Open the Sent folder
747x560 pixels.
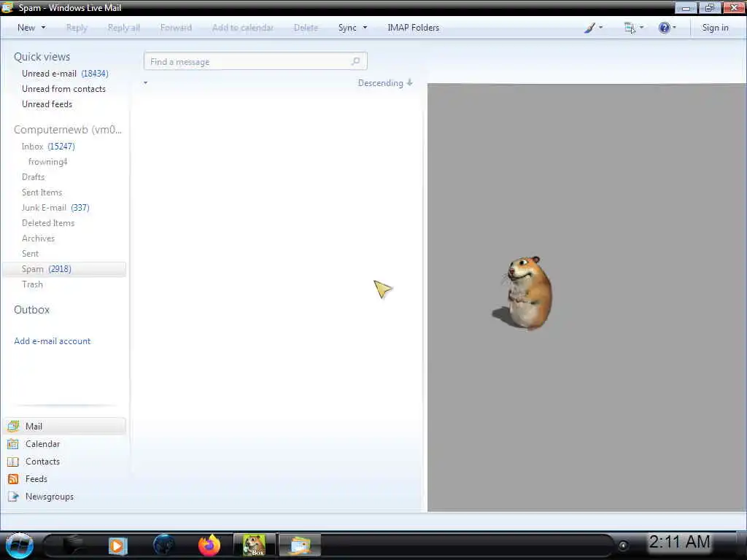pyautogui.click(x=30, y=253)
